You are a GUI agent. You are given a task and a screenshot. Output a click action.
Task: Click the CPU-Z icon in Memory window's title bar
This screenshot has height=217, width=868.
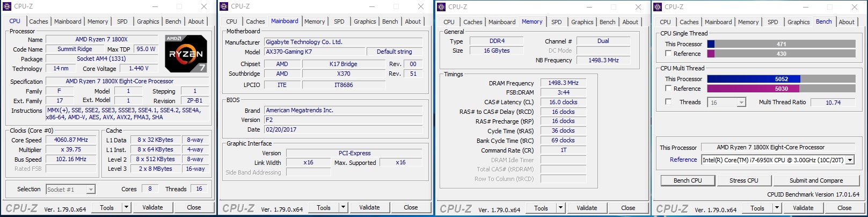point(441,6)
